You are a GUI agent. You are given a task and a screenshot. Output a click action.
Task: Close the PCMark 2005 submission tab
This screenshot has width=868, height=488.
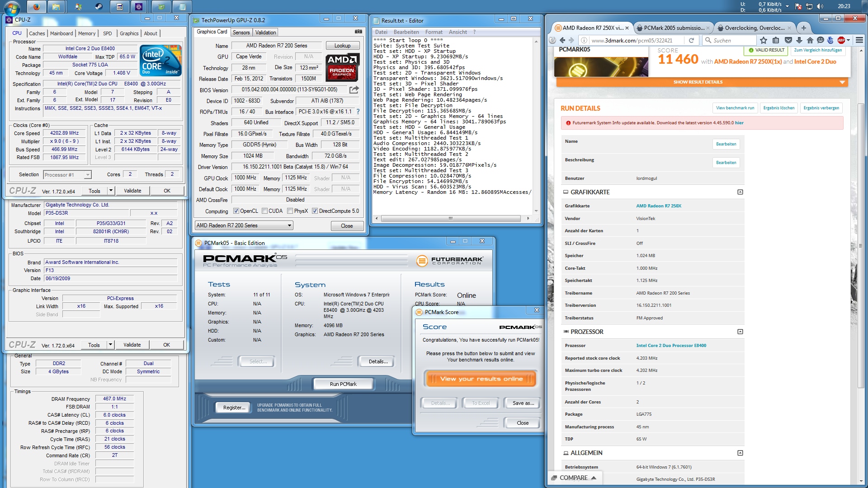(x=708, y=28)
